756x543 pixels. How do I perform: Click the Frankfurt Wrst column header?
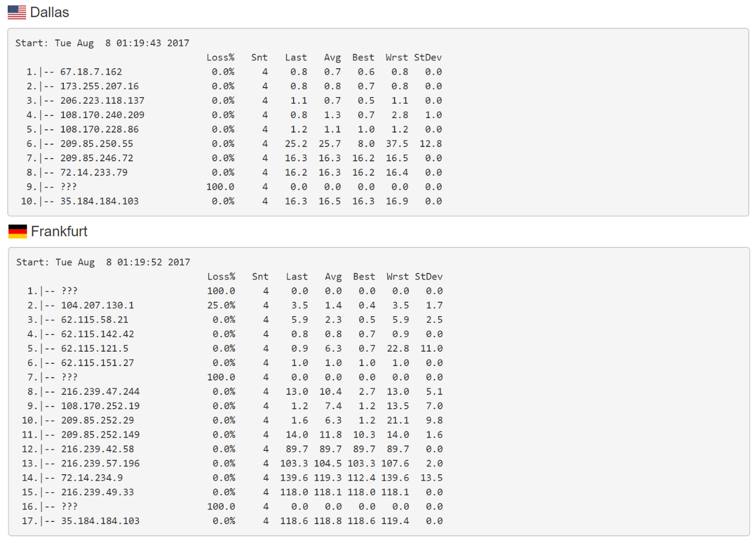click(x=398, y=277)
